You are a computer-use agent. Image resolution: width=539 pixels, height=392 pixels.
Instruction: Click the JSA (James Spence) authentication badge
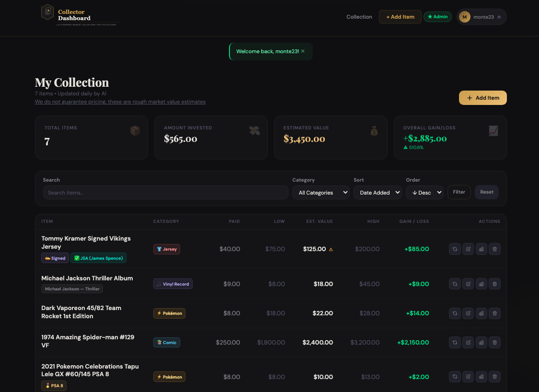coord(98,258)
